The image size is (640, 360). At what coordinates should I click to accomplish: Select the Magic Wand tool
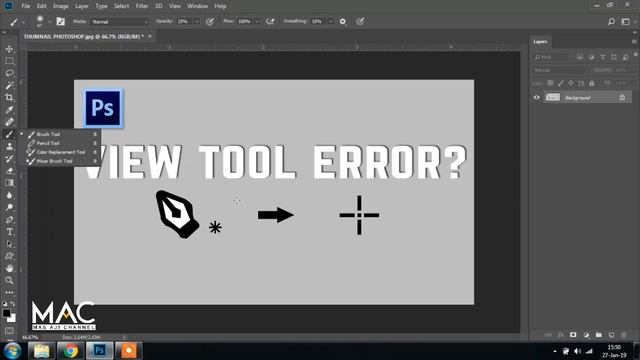(9, 85)
